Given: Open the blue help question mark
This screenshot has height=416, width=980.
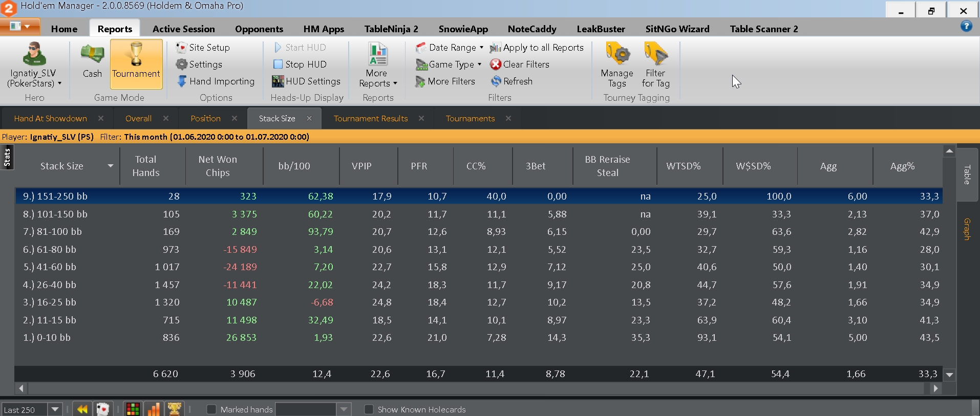Looking at the screenshot, I should tap(966, 26).
